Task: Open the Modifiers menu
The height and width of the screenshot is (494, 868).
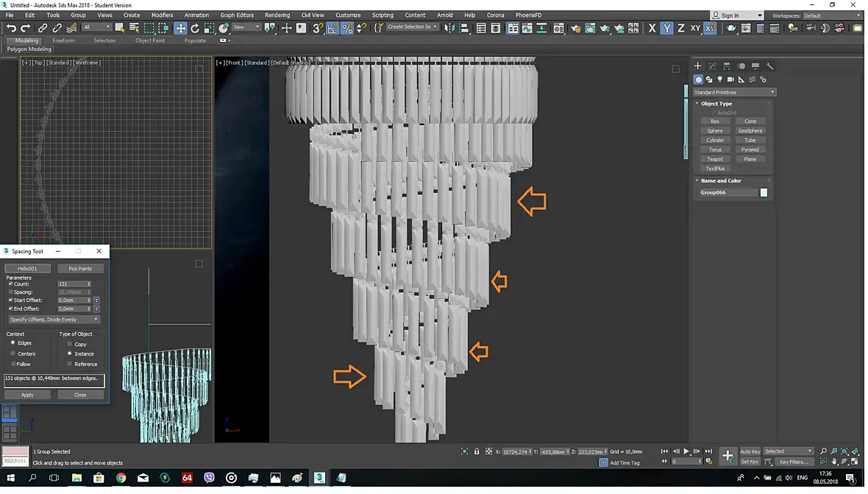Action: click(x=162, y=15)
